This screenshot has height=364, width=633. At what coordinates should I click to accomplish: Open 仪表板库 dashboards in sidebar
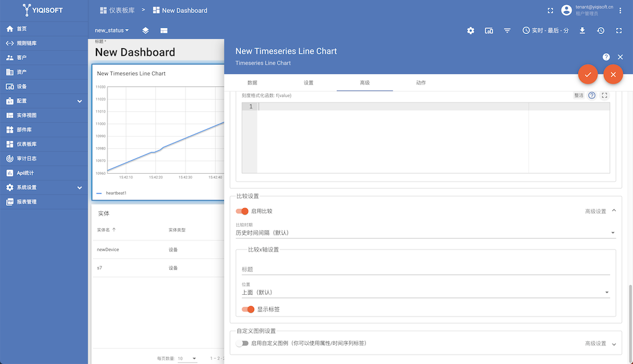click(44, 144)
